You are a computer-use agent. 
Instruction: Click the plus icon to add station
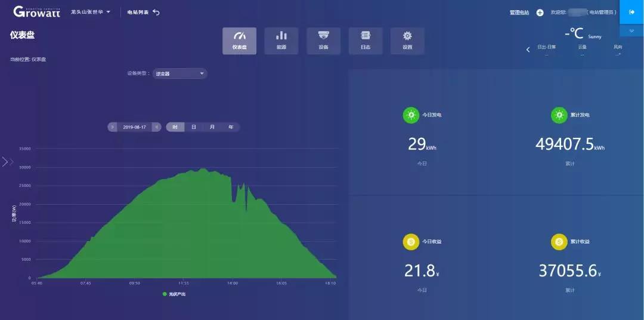540,13
